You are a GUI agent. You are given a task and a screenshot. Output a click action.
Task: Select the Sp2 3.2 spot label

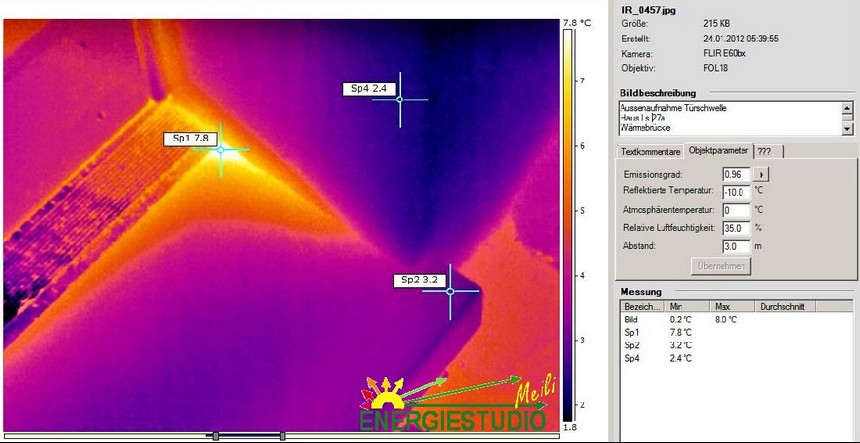[418, 281]
